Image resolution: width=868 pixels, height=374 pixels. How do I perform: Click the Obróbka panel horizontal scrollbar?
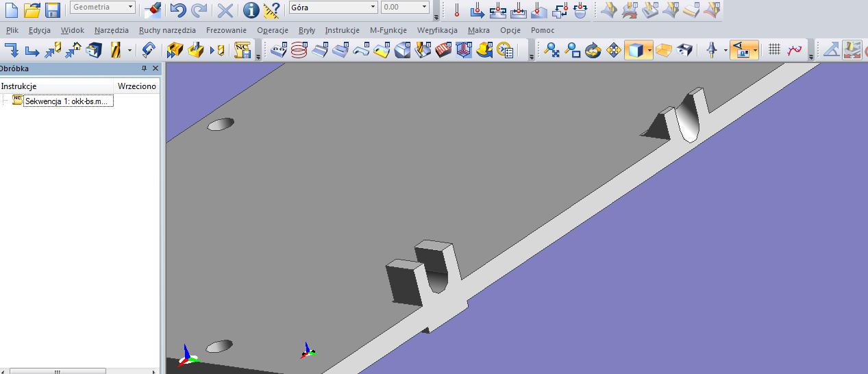pos(80,371)
